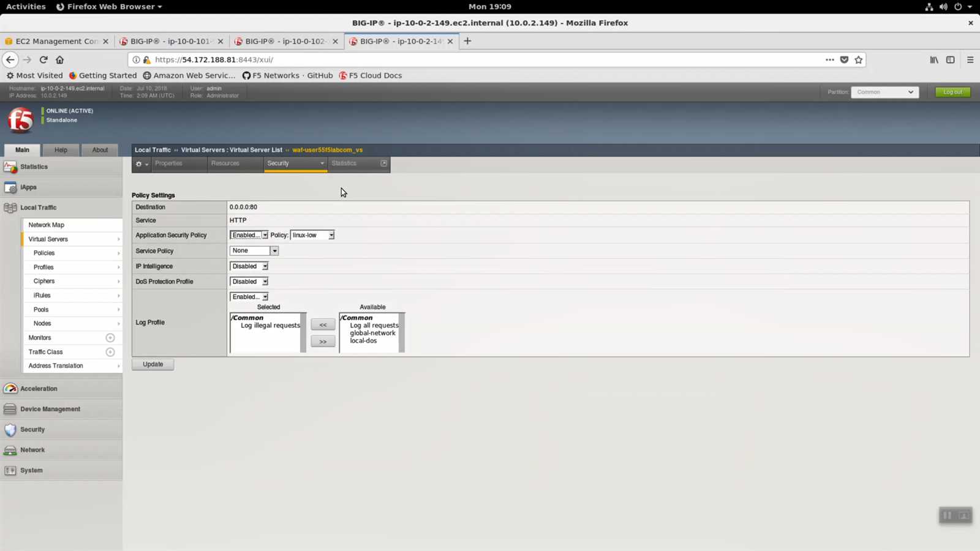The image size is (980, 551).
Task: Click the Available list scrollbar
Action: pyautogui.click(x=402, y=333)
